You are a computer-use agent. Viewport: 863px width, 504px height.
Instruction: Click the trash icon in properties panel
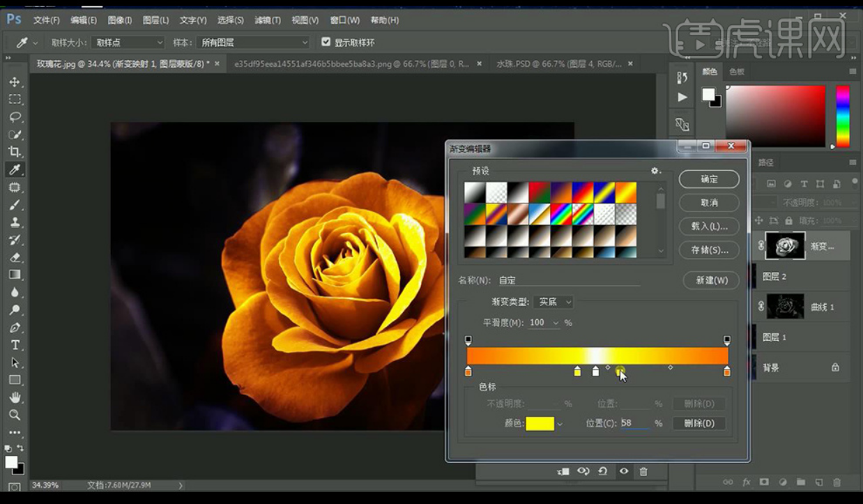tap(643, 472)
